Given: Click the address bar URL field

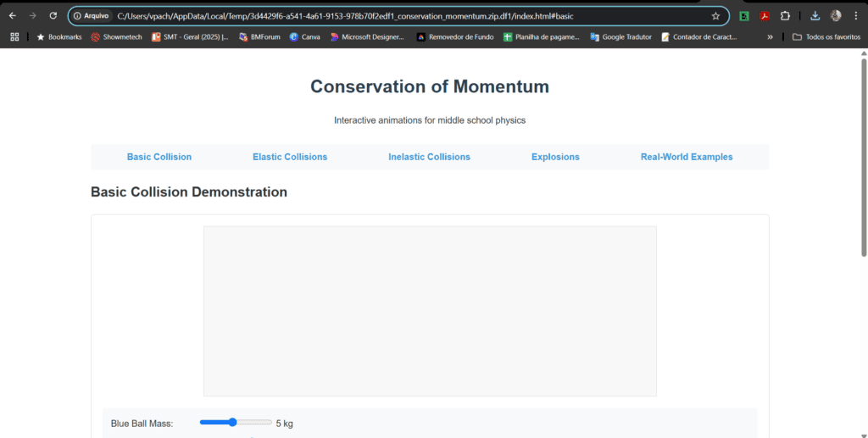Looking at the screenshot, I should [381, 15].
